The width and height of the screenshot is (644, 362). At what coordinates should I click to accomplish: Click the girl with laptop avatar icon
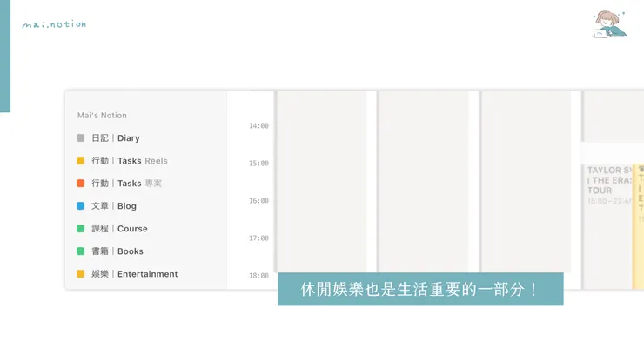pos(609,24)
